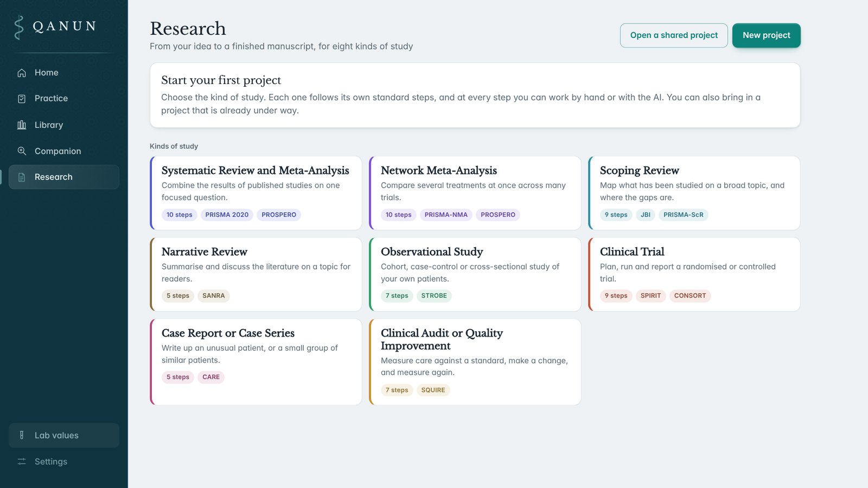
Task: Open Lab values panel
Action: [x=64, y=435]
